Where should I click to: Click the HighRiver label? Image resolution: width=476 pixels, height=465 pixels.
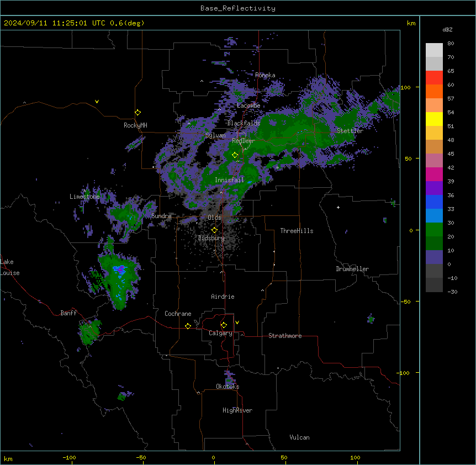coord(237,410)
